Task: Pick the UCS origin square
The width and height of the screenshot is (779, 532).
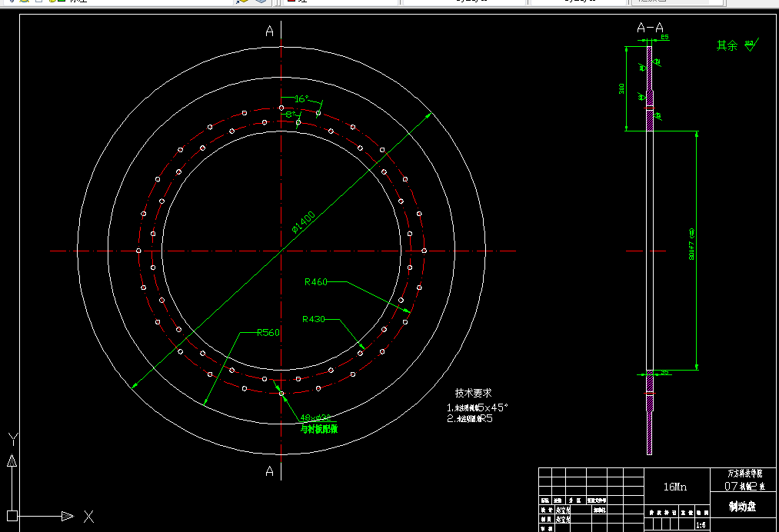Action: point(12,516)
